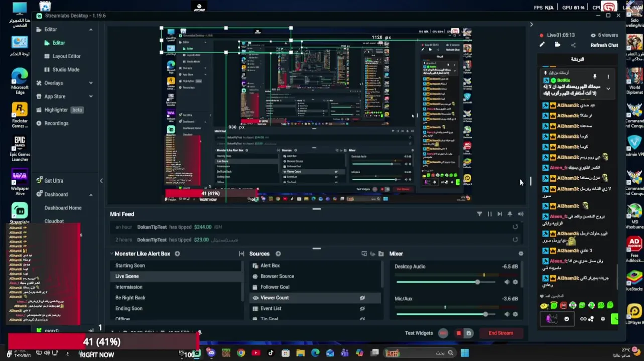
Task: Expand the App Store section
Action: pos(91,96)
